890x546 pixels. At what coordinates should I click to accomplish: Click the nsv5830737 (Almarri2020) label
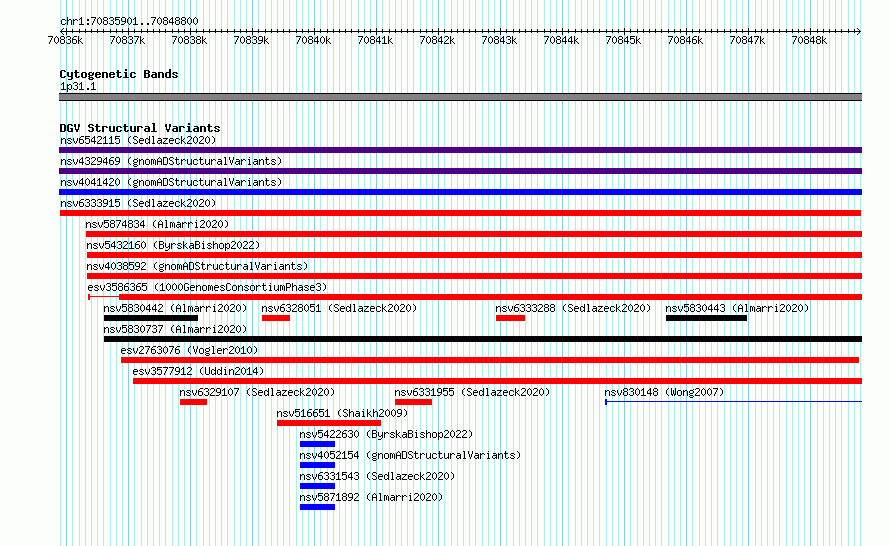pyautogui.click(x=175, y=329)
